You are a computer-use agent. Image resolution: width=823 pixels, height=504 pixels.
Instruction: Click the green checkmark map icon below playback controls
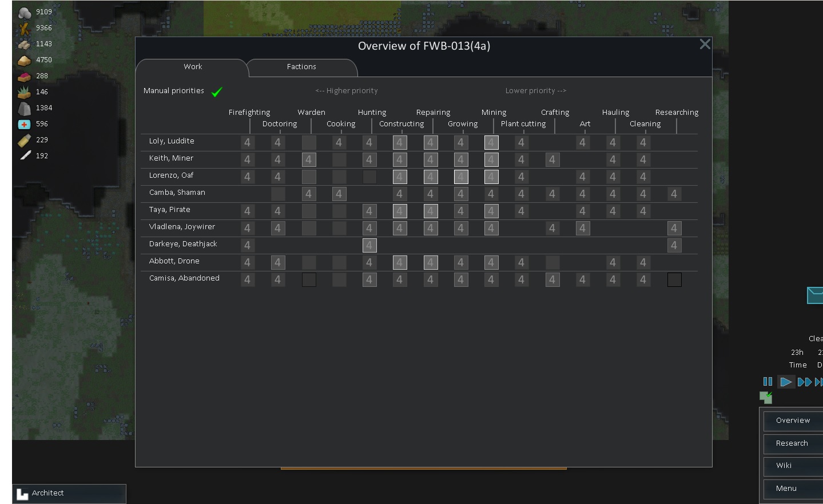pyautogui.click(x=766, y=398)
